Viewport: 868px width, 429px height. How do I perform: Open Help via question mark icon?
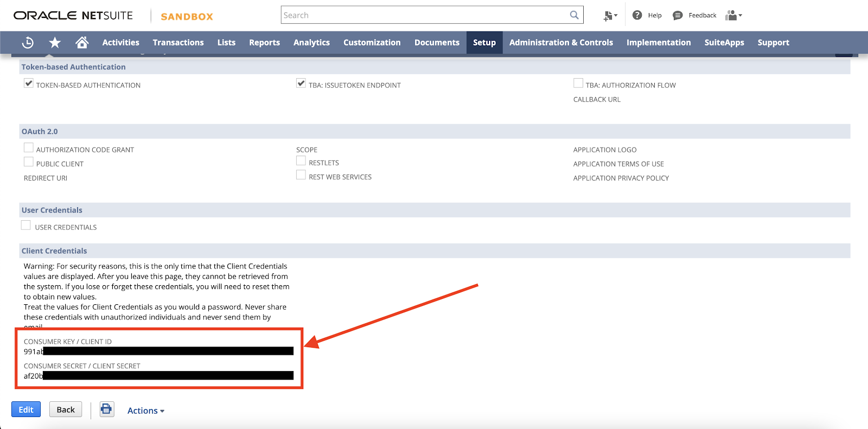(637, 15)
